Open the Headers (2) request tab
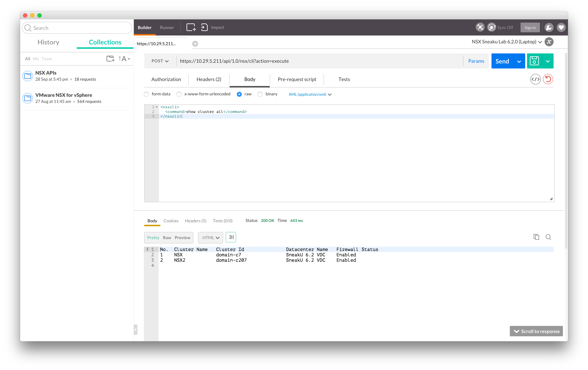This screenshot has height=370, width=588. pos(209,79)
